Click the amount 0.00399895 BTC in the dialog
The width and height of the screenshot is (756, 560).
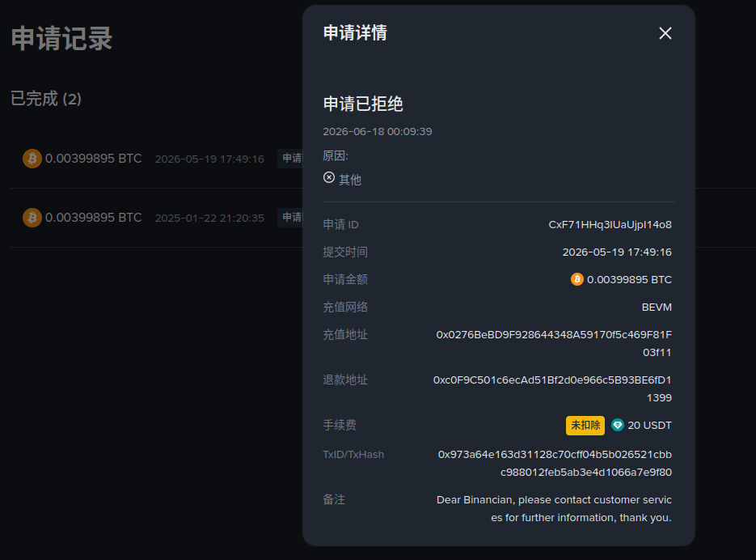coord(629,279)
